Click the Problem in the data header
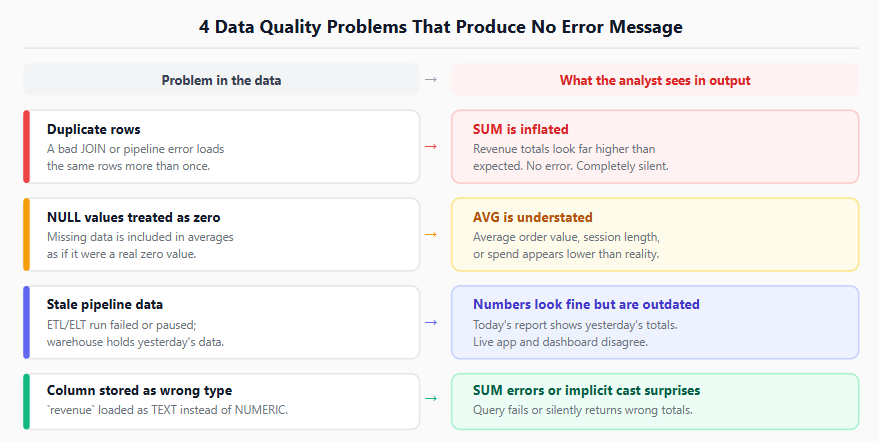 [221, 80]
